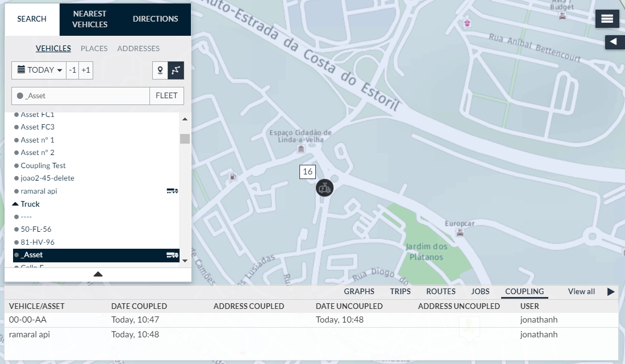The height and width of the screenshot is (364, 625).
Task: Toggle the route path view button
Action: click(x=176, y=70)
